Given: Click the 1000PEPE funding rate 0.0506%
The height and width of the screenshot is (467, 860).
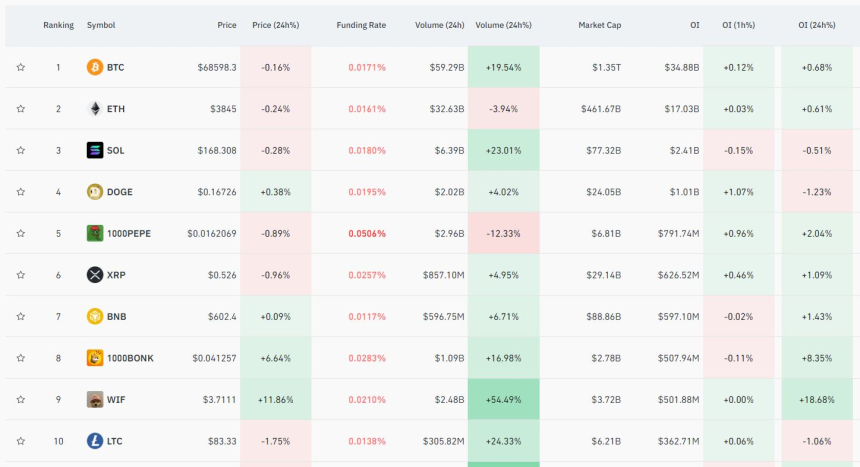Looking at the screenshot, I should point(366,233).
